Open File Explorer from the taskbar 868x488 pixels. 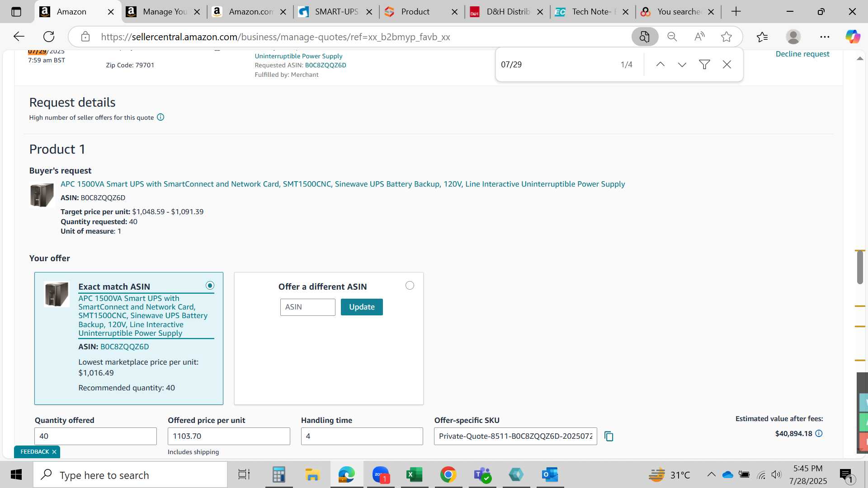tap(312, 475)
